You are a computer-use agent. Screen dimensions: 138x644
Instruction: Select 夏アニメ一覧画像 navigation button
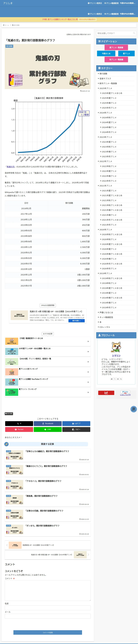click(x=116, y=48)
